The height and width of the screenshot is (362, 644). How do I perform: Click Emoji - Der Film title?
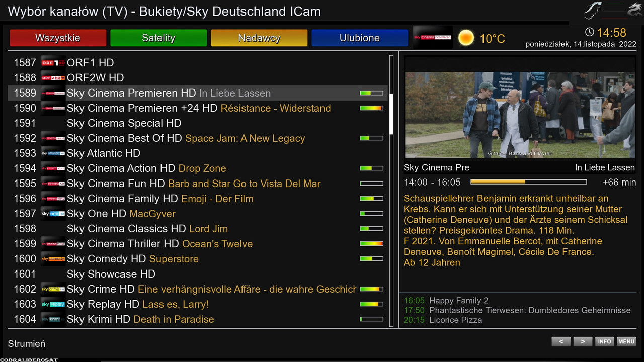click(x=217, y=199)
